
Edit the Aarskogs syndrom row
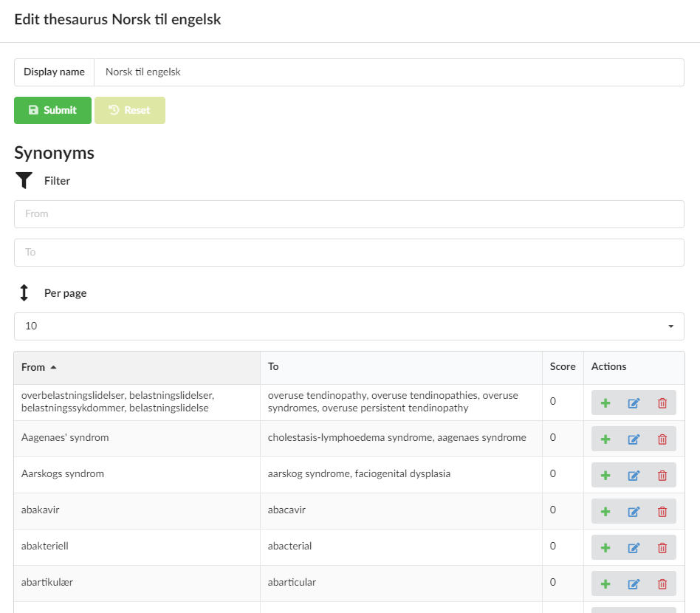click(x=634, y=476)
